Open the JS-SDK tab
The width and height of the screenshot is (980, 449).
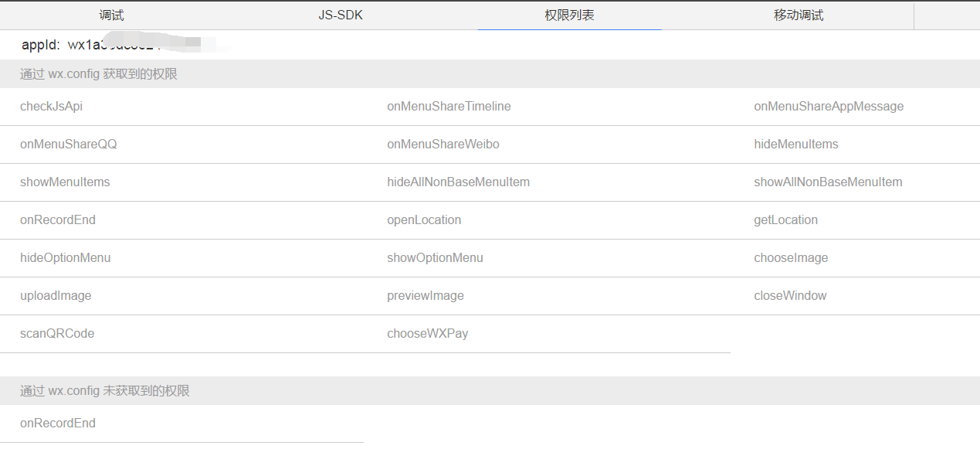[341, 15]
